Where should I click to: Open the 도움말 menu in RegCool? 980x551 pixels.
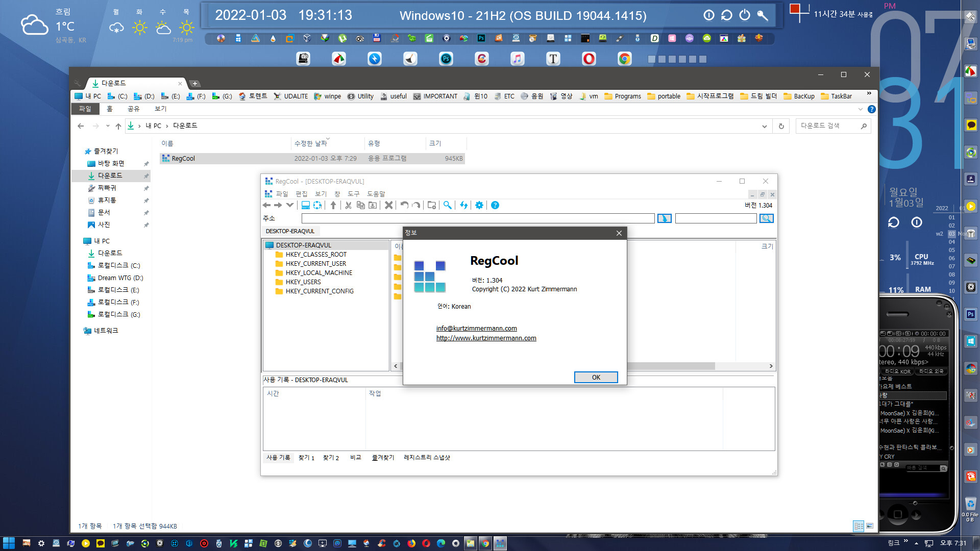point(376,194)
